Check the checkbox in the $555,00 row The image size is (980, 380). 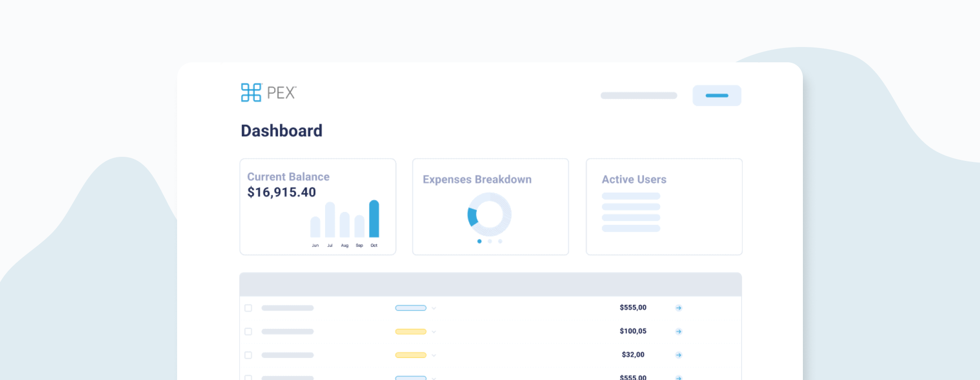click(249, 308)
